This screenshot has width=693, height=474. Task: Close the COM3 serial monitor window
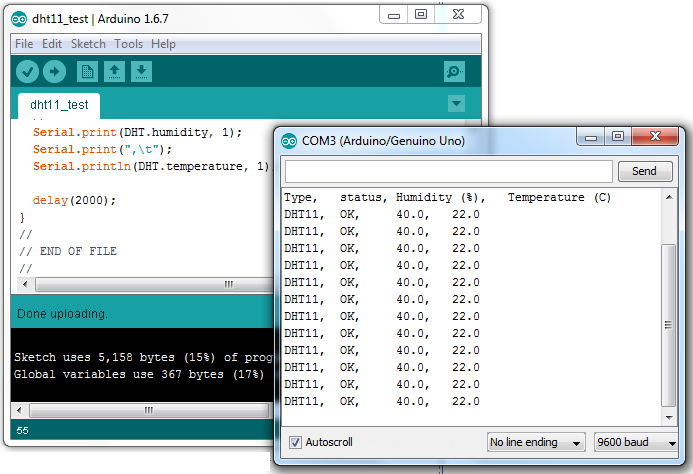pos(655,137)
